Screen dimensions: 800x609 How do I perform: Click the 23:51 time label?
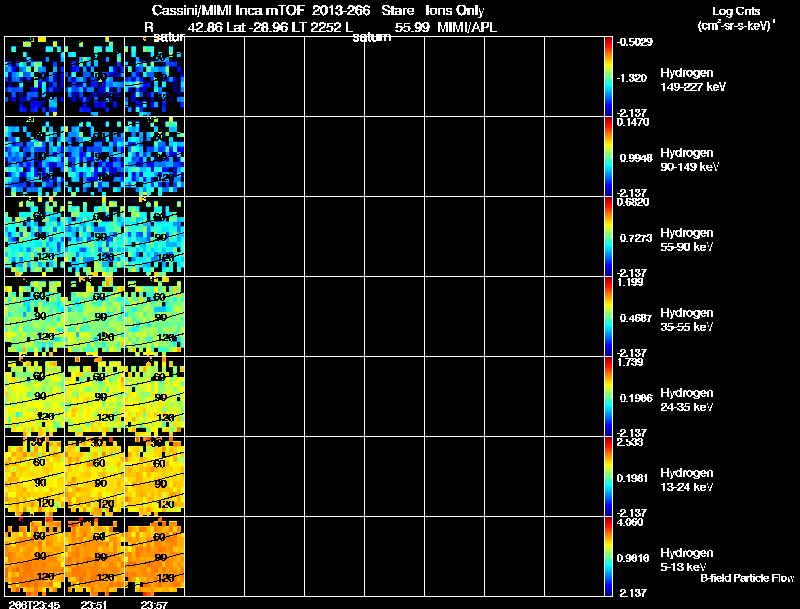tap(94, 603)
